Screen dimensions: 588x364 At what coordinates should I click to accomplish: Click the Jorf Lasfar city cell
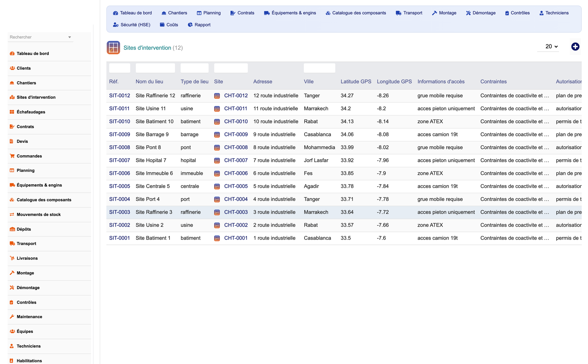point(316,160)
